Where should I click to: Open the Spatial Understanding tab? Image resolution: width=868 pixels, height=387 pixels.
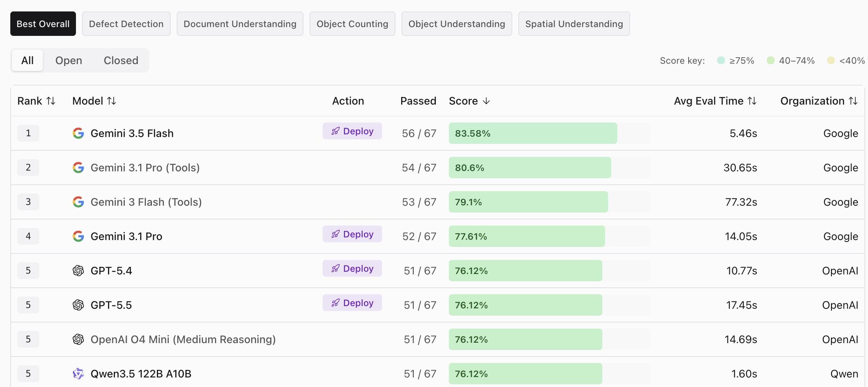point(574,24)
